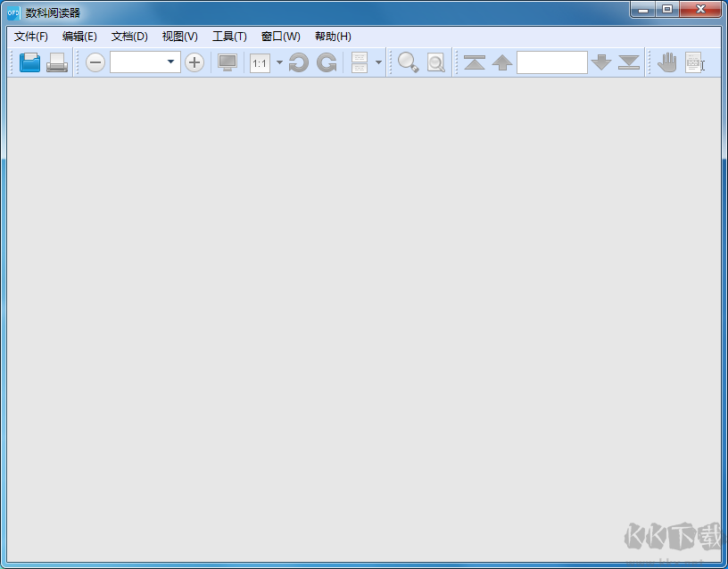
Task: Decrease zoom with the minus control
Action: coord(95,62)
